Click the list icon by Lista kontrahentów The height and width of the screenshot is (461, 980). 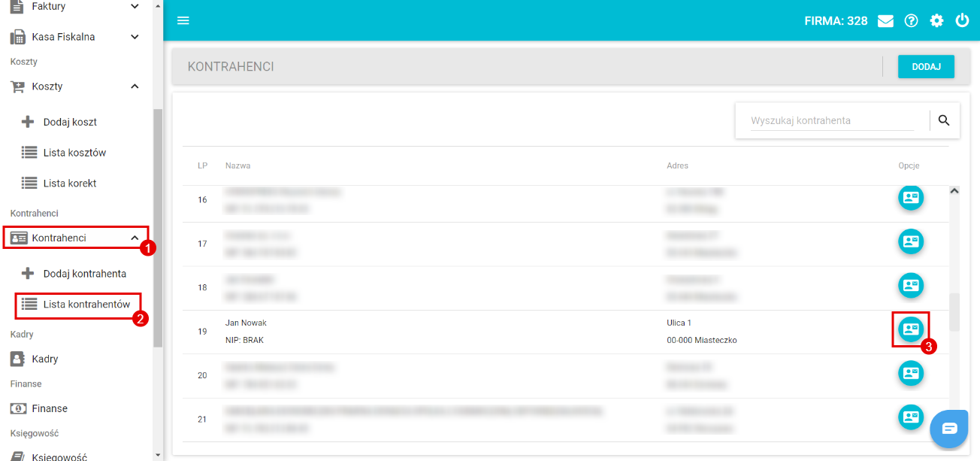29,305
